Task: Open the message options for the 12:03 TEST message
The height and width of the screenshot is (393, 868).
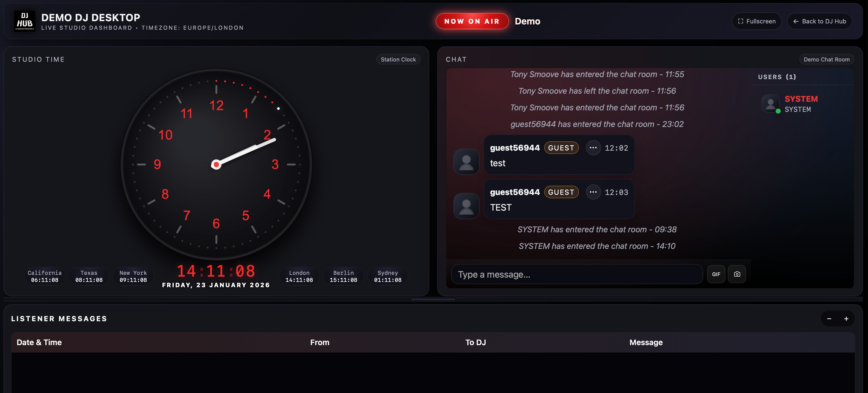Action: click(x=593, y=192)
